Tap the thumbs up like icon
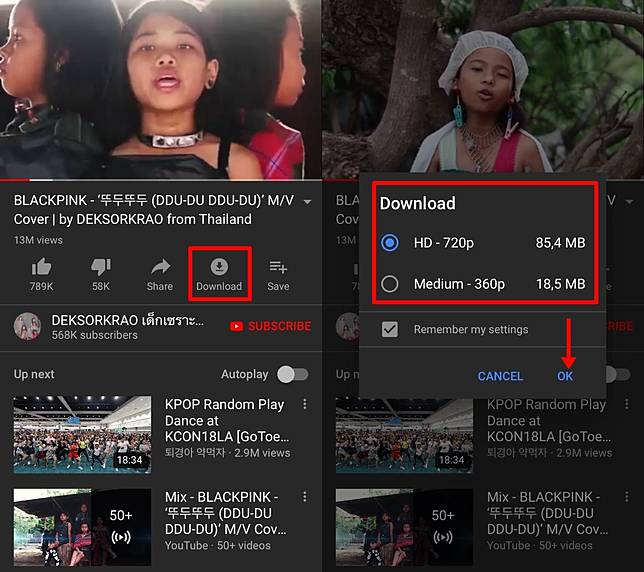Image resolution: width=644 pixels, height=572 pixels. (41, 267)
